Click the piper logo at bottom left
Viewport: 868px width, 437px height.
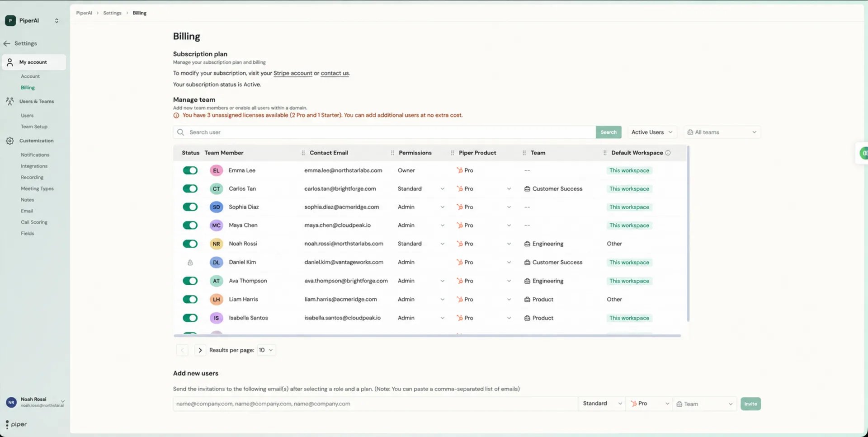click(x=16, y=424)
